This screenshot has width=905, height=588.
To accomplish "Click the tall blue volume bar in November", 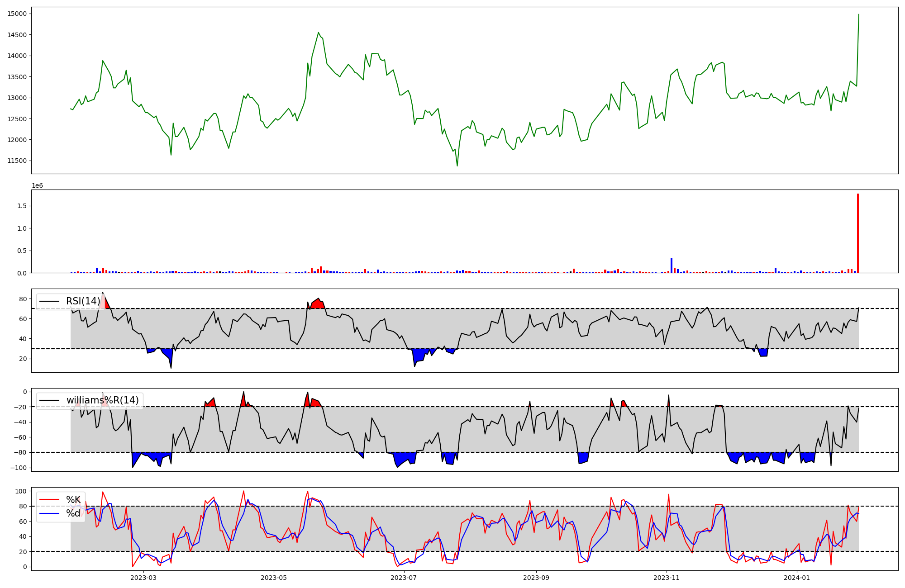I will pyautogui.click(x=672, y=266).
